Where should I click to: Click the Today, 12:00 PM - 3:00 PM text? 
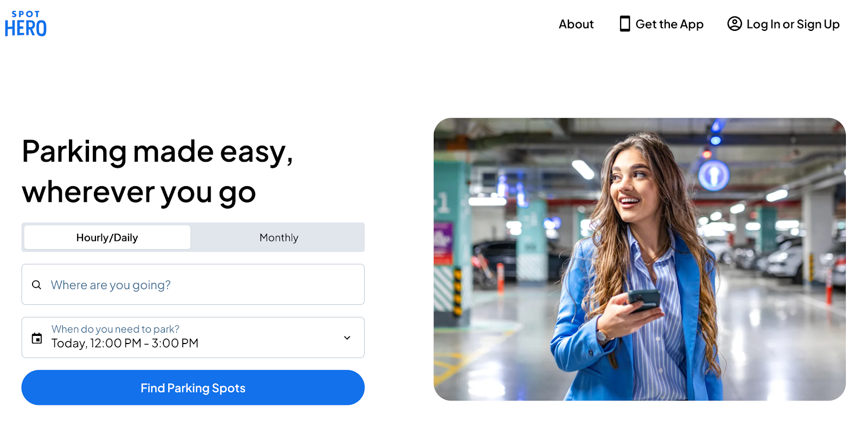(x=125, y=344)
